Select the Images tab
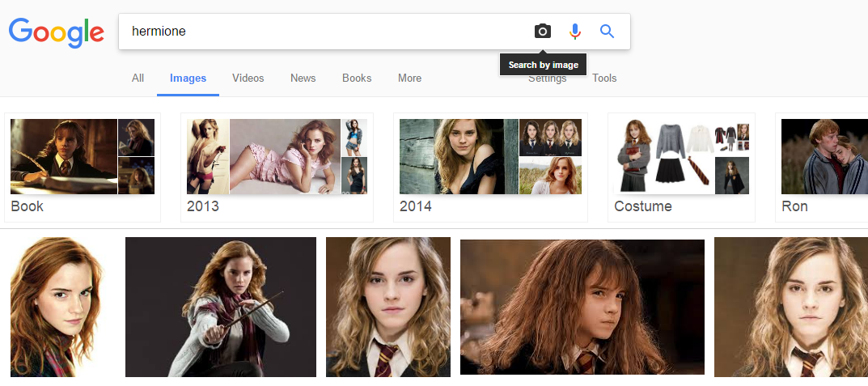This screenshot has height=386, width=868. coord(188,78)
